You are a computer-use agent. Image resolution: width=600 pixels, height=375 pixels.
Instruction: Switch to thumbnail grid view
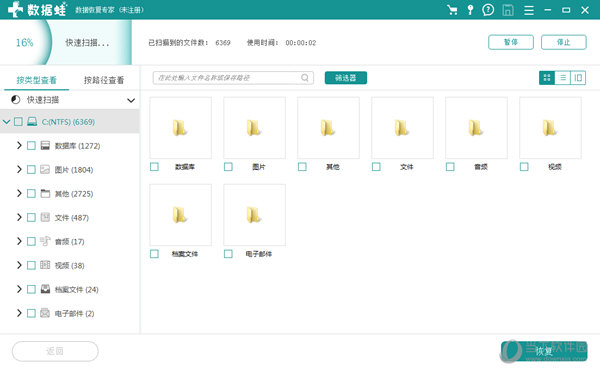pyautogui.click(x=547, y=78)
